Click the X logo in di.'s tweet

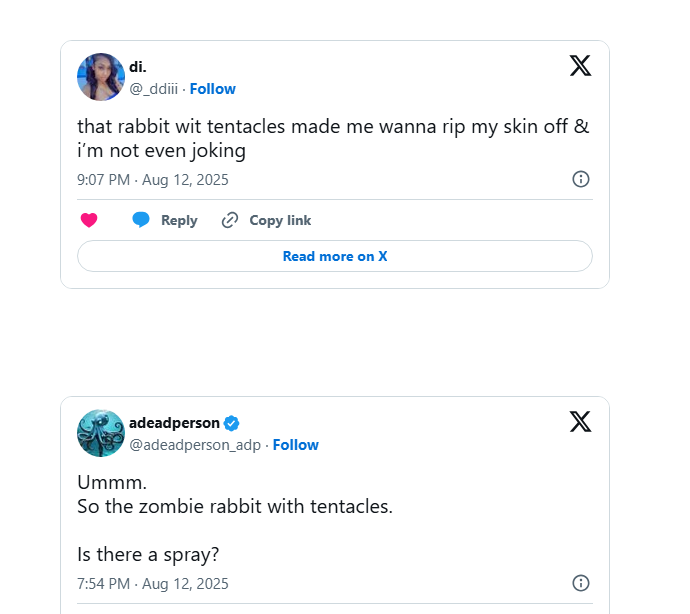click(x=580, y=66)
